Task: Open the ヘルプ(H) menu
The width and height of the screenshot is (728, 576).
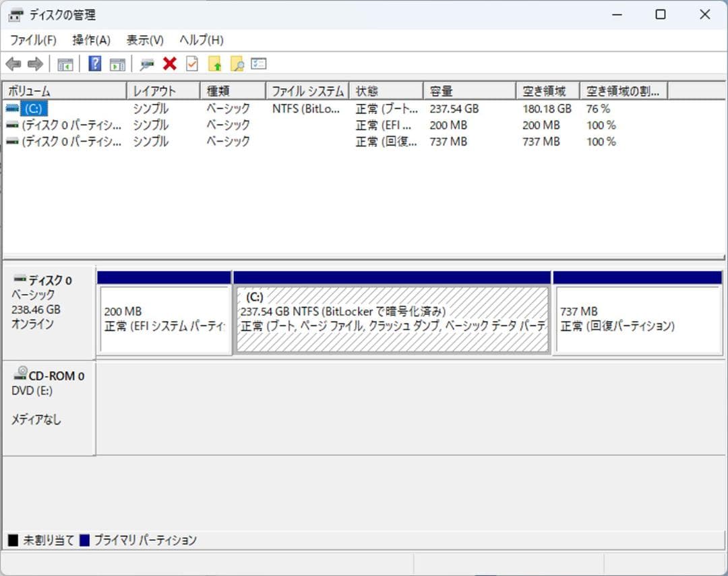Action: point(194,40)
